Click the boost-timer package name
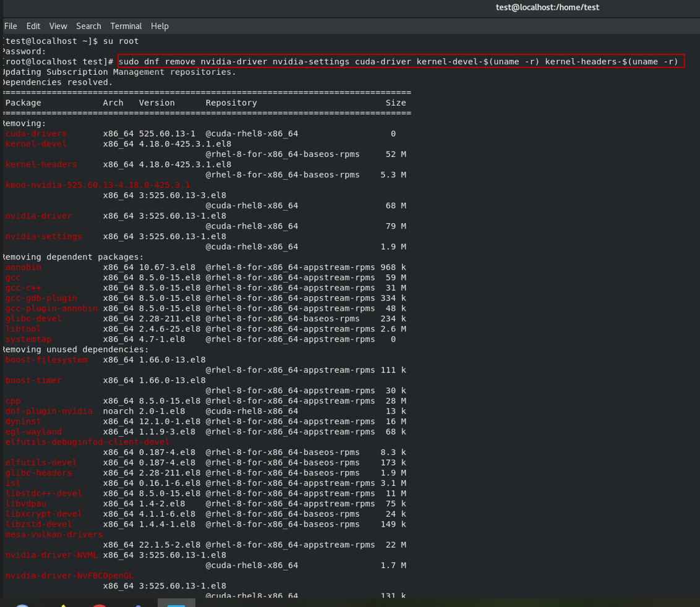 point(33,380)
